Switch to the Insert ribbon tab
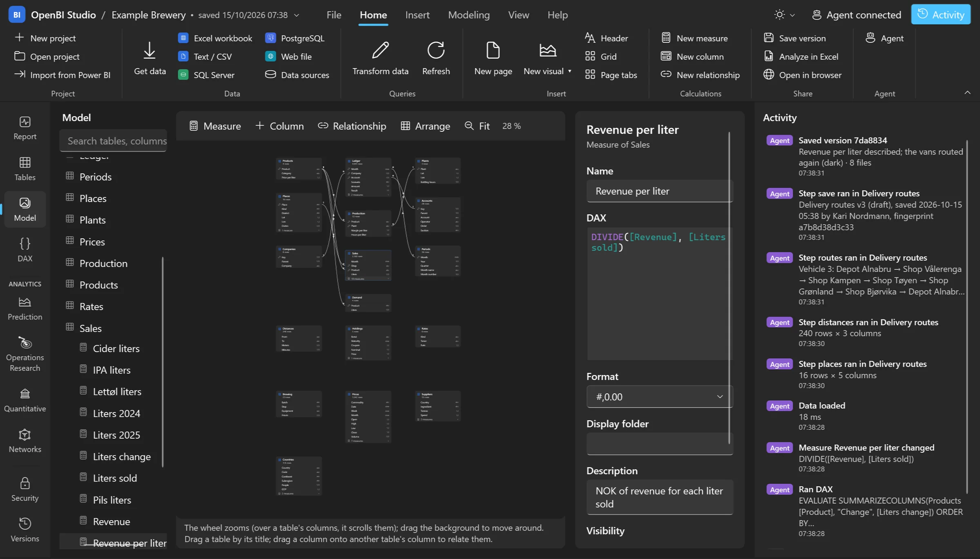 (417, 15)
